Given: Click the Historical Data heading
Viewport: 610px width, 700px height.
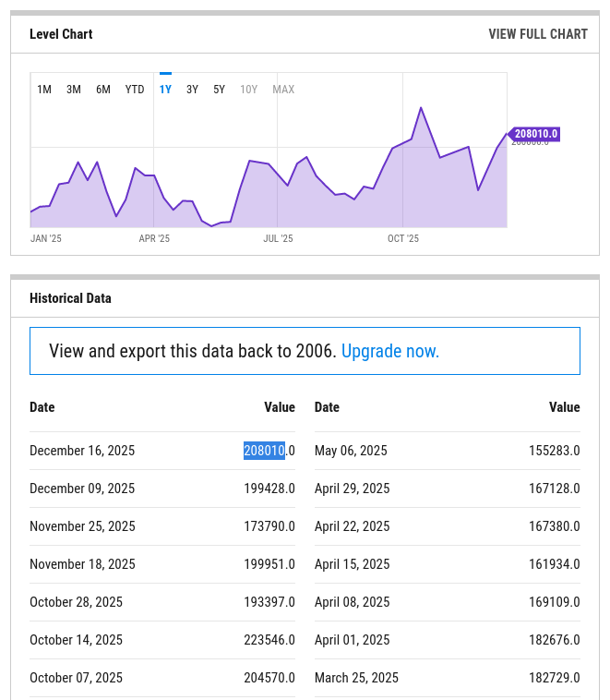Looking at the screenshot, I should 70,298.
